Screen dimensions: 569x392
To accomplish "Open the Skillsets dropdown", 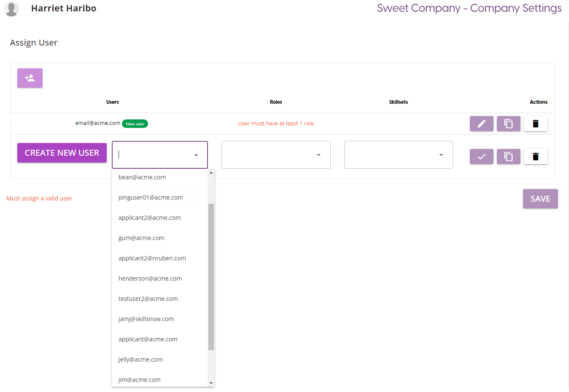I will coord(398,155).
